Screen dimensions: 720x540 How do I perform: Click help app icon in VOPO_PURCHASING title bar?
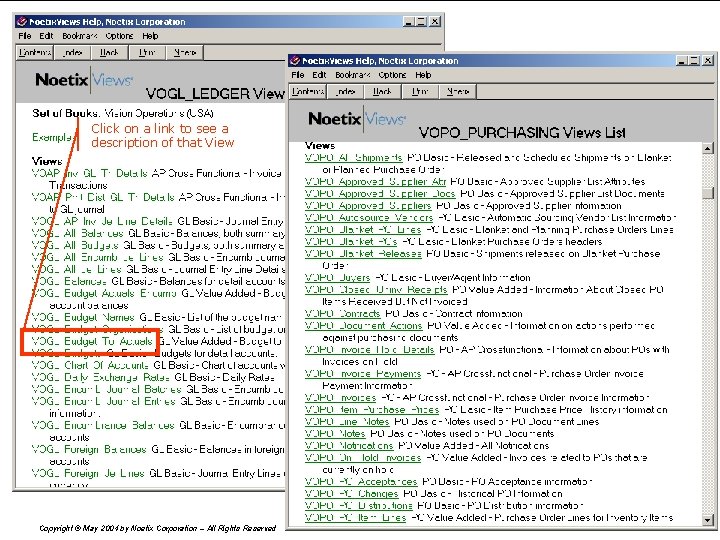click(x=295, y=61)
